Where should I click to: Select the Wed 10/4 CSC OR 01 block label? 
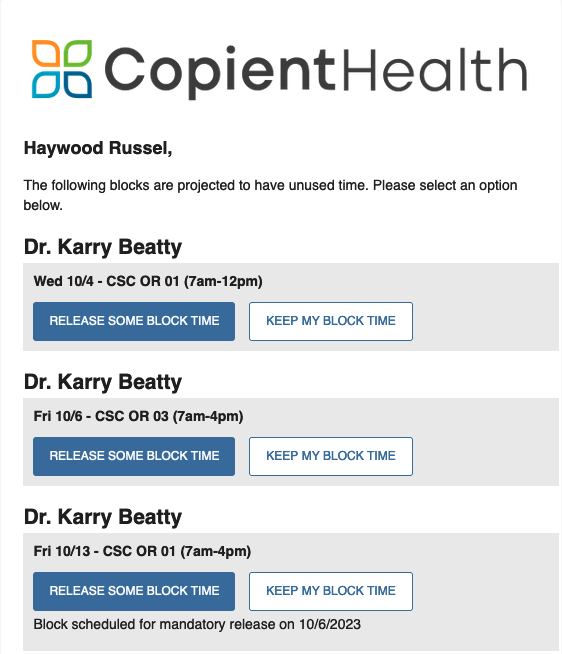(x=148, y=282)
